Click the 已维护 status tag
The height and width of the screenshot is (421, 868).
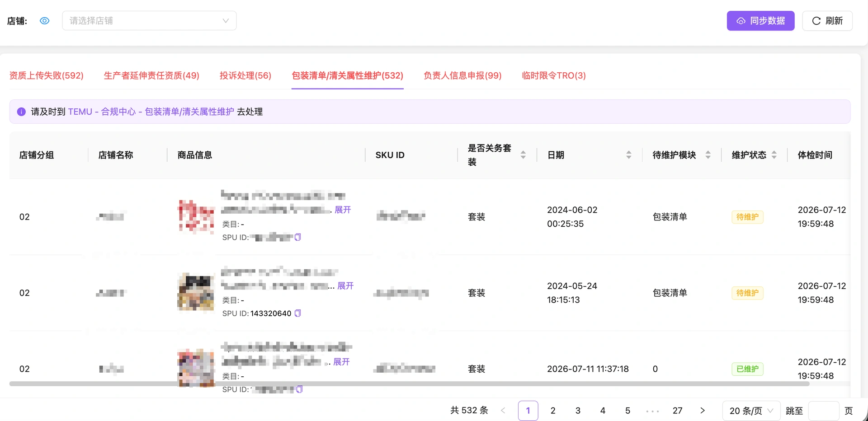click(x=747, y=369)
